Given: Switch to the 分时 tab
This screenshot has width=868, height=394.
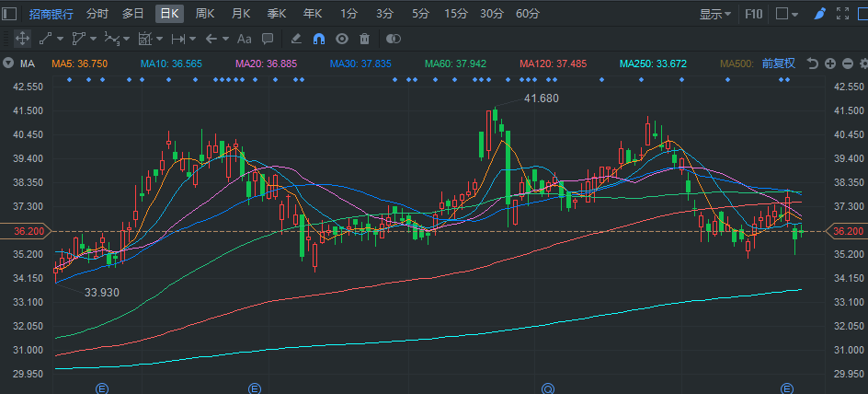Looking at the screenshot, I should 97,14.
